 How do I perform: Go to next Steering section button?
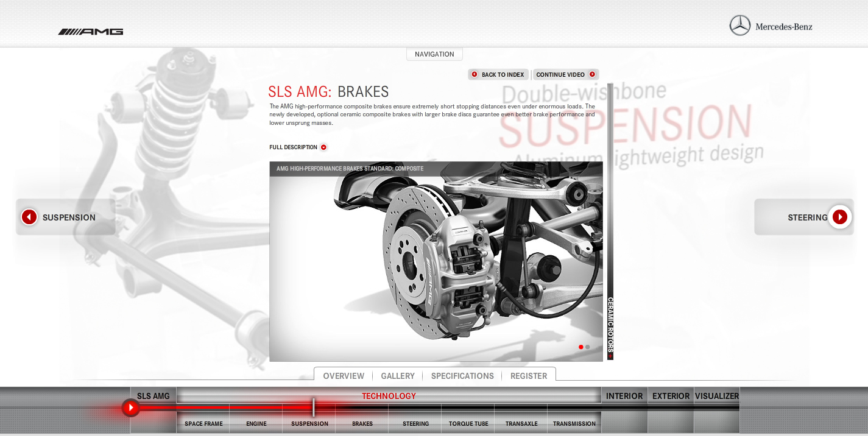[803, 217]
